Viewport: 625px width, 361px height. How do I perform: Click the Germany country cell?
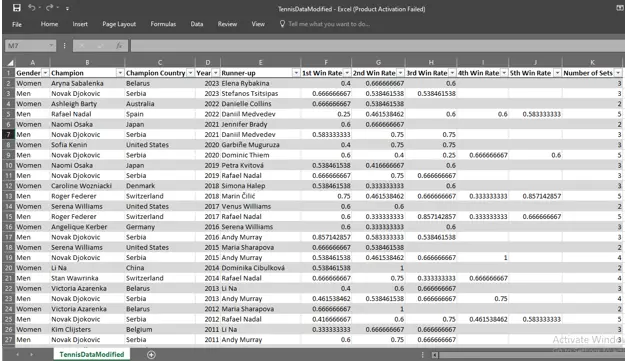point(160,227)
